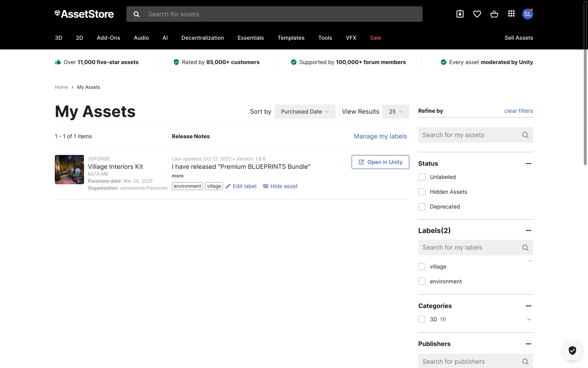Open the apps grid icon
Screen dimensions: 588x368
click(511, 14)
